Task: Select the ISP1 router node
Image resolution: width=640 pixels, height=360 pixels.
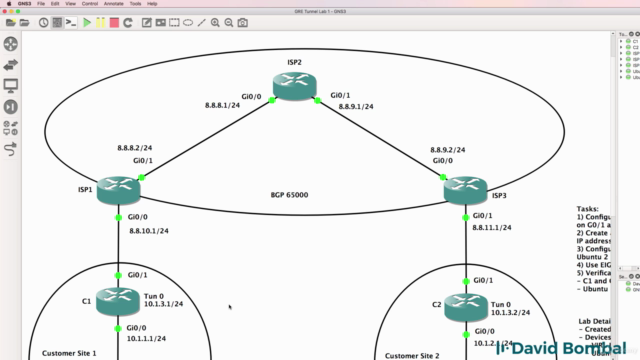Action: 118,190
